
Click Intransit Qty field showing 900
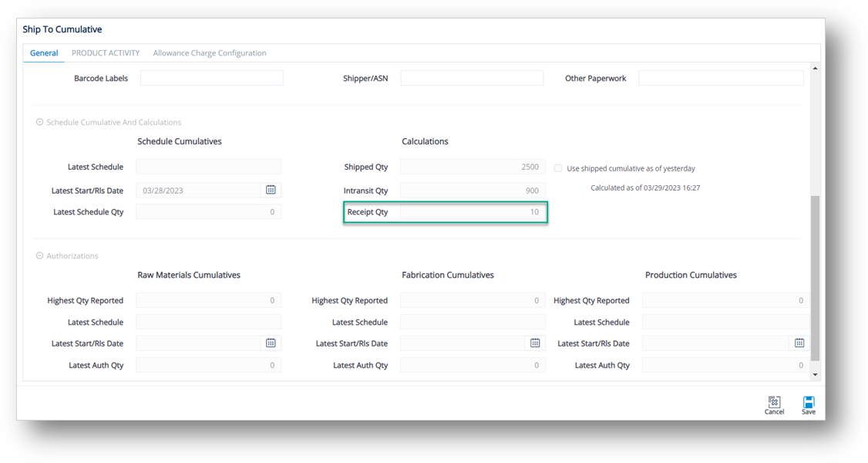point(473,190)
